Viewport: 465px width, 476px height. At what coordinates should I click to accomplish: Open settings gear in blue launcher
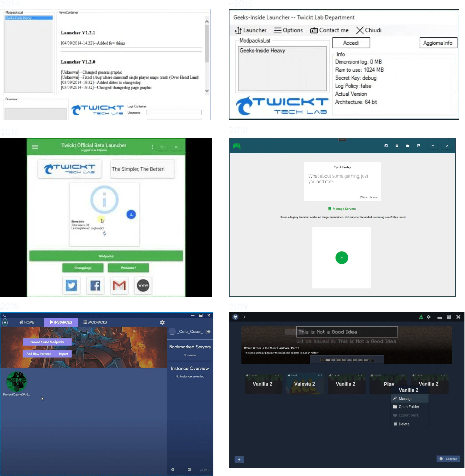(162, 322)
